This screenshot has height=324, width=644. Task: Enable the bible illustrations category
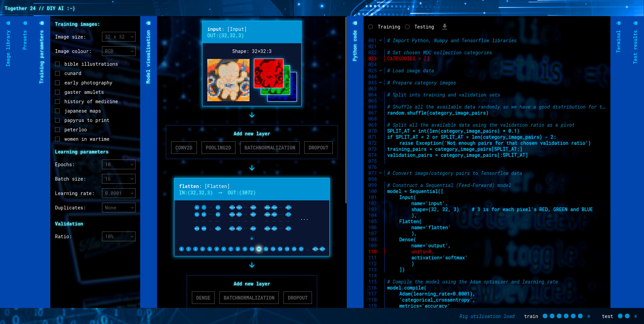57,64
